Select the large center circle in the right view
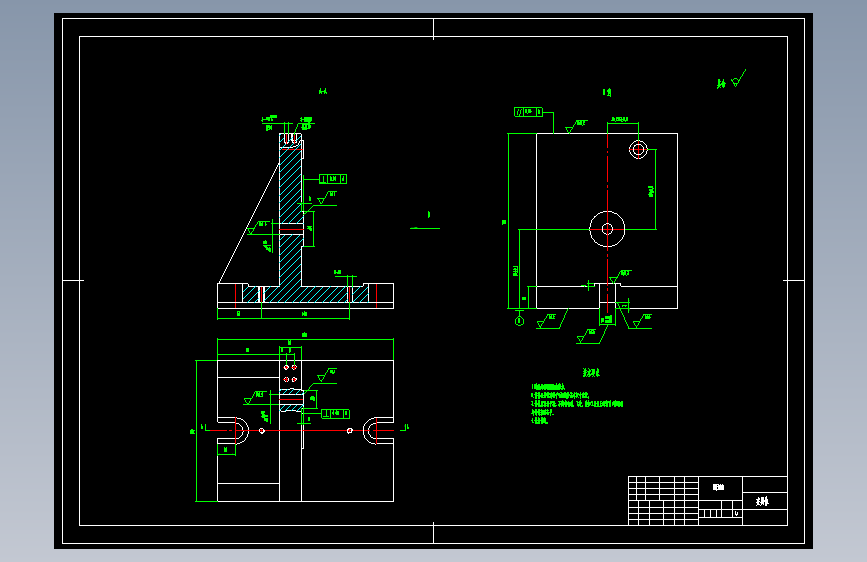 point(607,229)
